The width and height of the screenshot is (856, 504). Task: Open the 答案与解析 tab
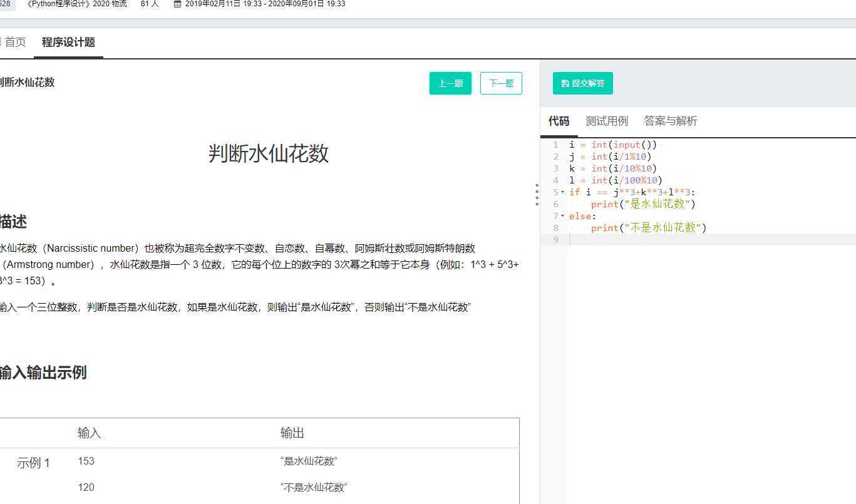click(670, 121)
